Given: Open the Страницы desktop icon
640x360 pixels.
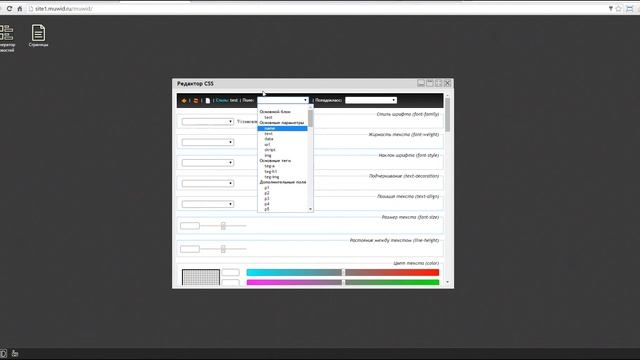Looking at the screenshot, I should pos(38,36).
